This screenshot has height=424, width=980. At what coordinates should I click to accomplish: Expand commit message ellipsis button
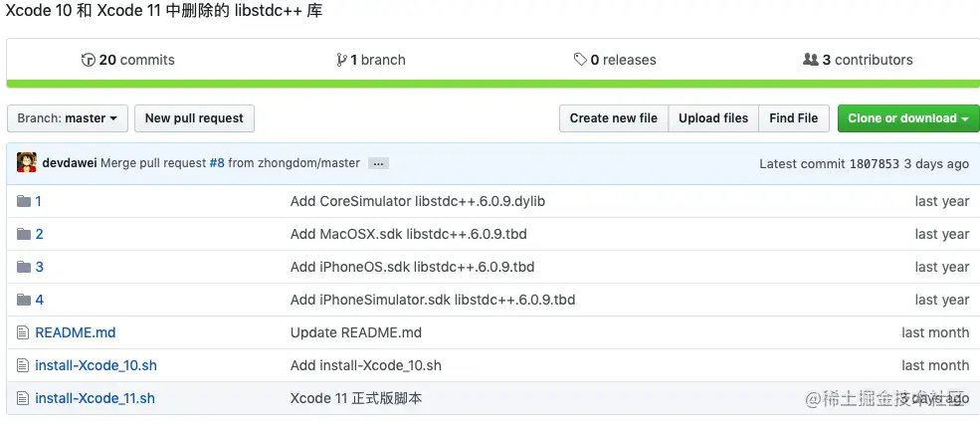[378, 164]
